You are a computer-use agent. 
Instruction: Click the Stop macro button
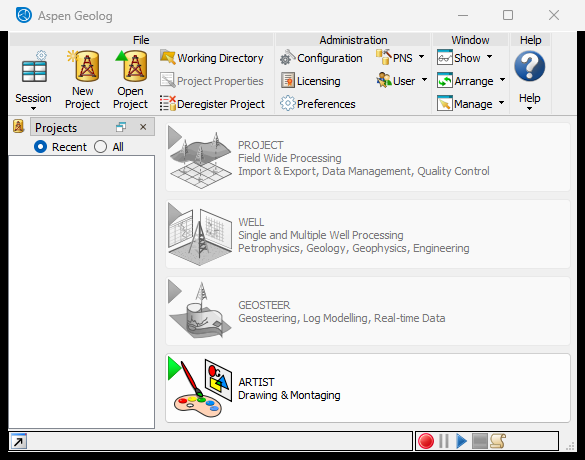(480, 441)
